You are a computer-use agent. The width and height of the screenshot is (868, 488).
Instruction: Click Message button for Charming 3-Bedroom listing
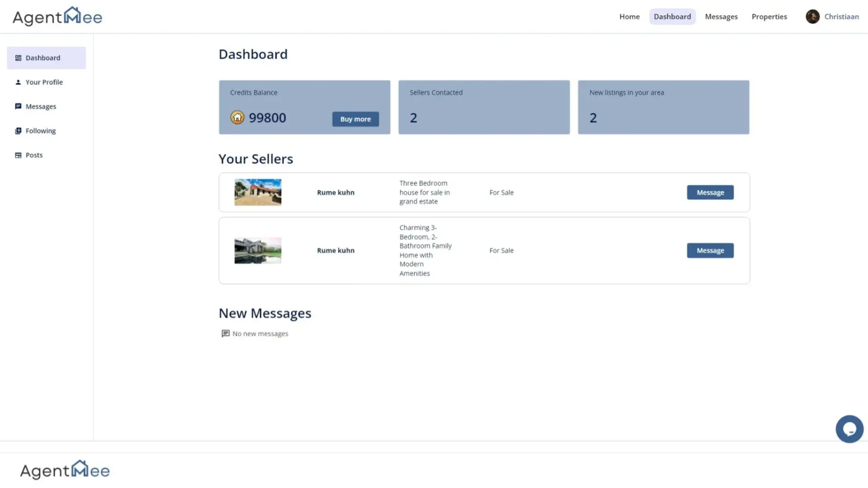pos(710,250)
